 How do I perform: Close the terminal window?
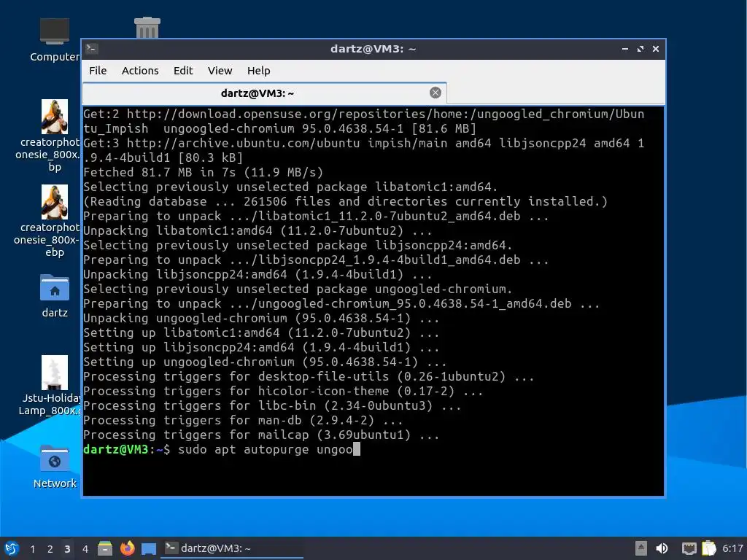656,49
